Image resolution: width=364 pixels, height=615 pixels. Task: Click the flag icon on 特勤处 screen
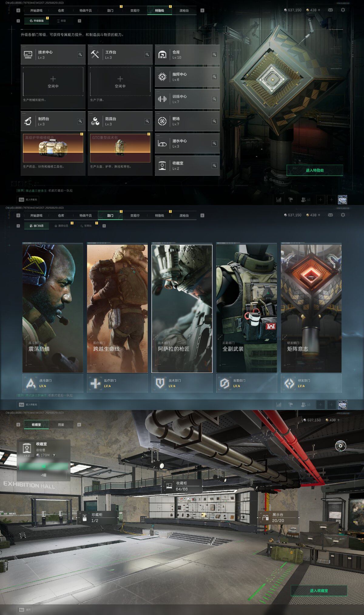[x=291, y=200]
